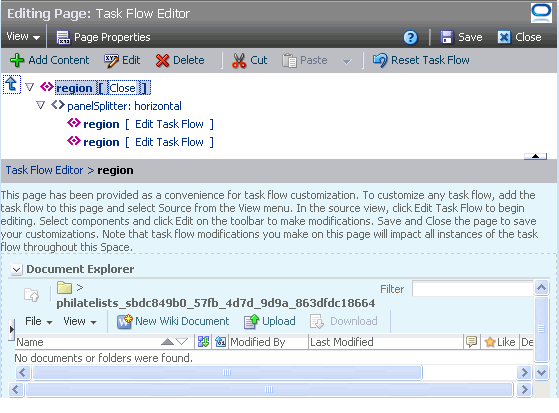Collapse the Document Explorer section
Screen dimensions: 559x413
(x=16, y=269)
